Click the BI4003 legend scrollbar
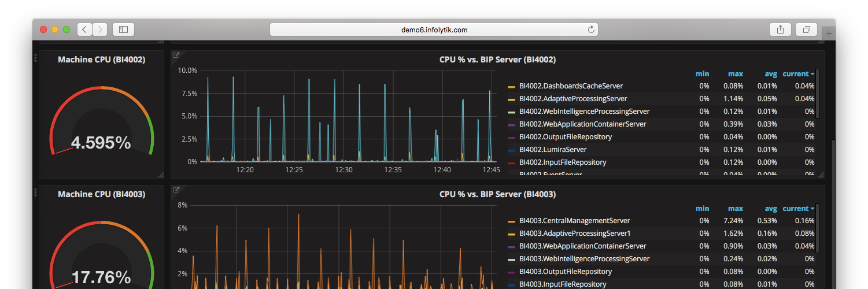This screenshot has height=289, width=868. (818, 228)
